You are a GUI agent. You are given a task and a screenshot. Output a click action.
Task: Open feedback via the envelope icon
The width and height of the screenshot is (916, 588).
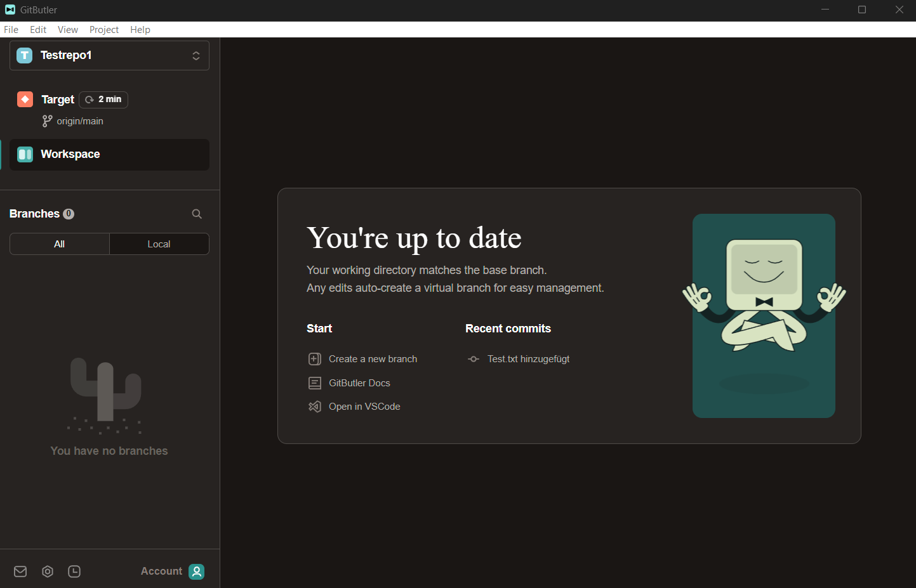[20, 572]
